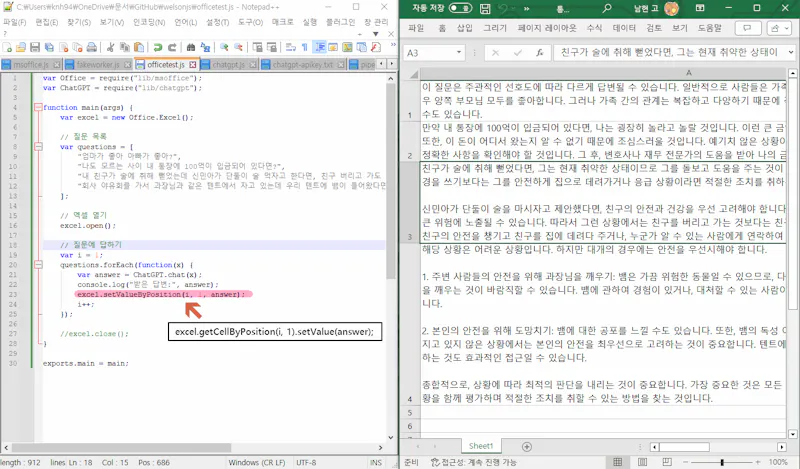Click the green Undo arrow in Notepad++
This screenshot has width=800, height=469.
point(158,47)
